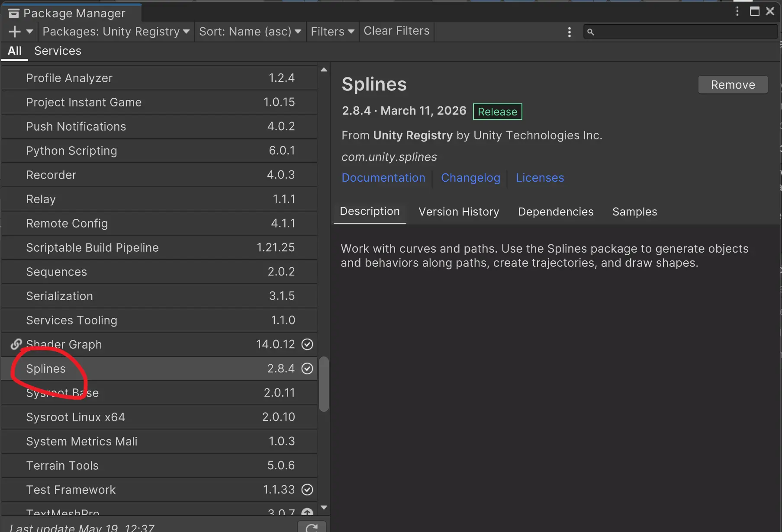Click the search magnifier icon

click(x=591, y=32)
